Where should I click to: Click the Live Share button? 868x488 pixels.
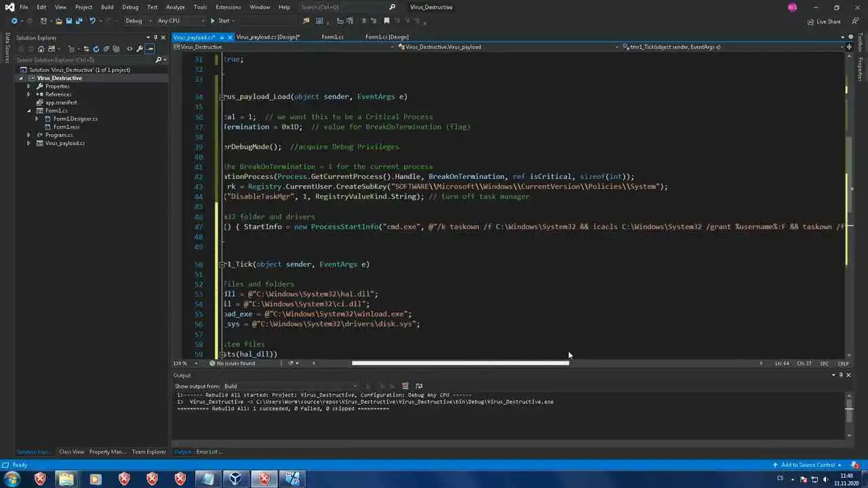tap(824, 22)
